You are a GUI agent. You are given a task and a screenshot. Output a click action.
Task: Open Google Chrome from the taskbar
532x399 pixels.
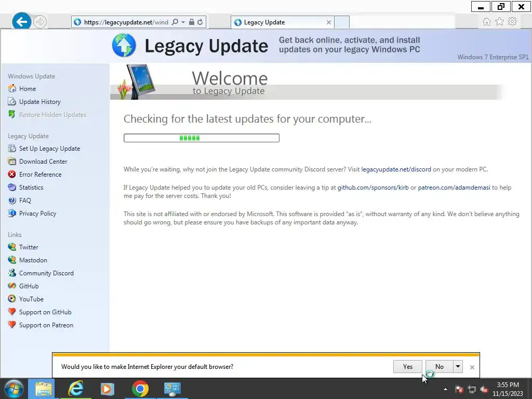(x=140, y=389)
